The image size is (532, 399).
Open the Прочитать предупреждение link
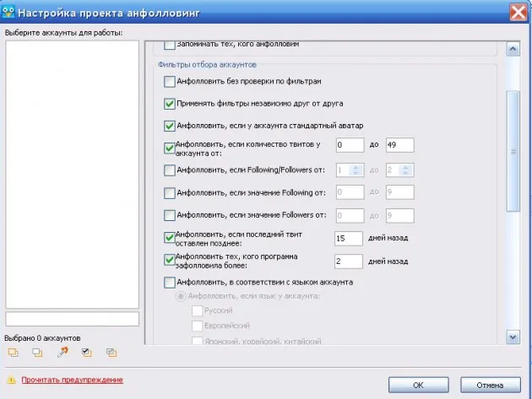(72, 380)
